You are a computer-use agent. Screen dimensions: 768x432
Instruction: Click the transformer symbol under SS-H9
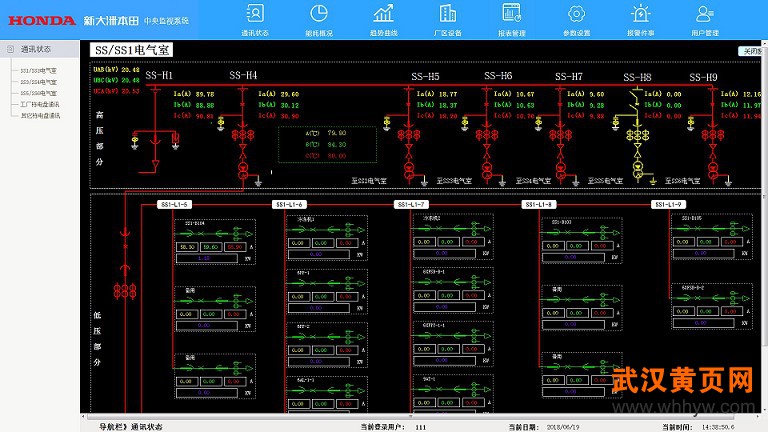tap(713, 170)
